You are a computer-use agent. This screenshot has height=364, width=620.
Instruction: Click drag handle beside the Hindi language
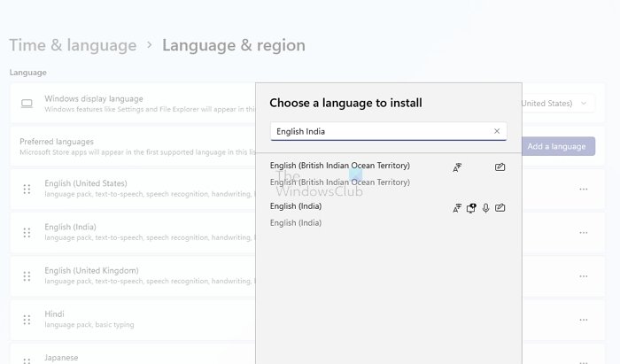click(27, 319)
